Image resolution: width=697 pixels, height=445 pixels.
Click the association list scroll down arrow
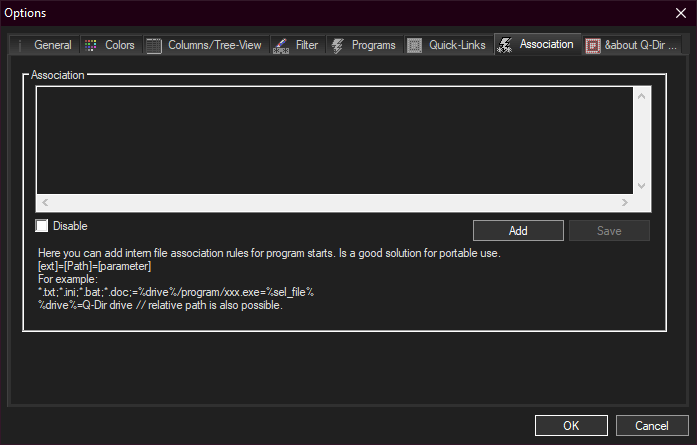642,185
